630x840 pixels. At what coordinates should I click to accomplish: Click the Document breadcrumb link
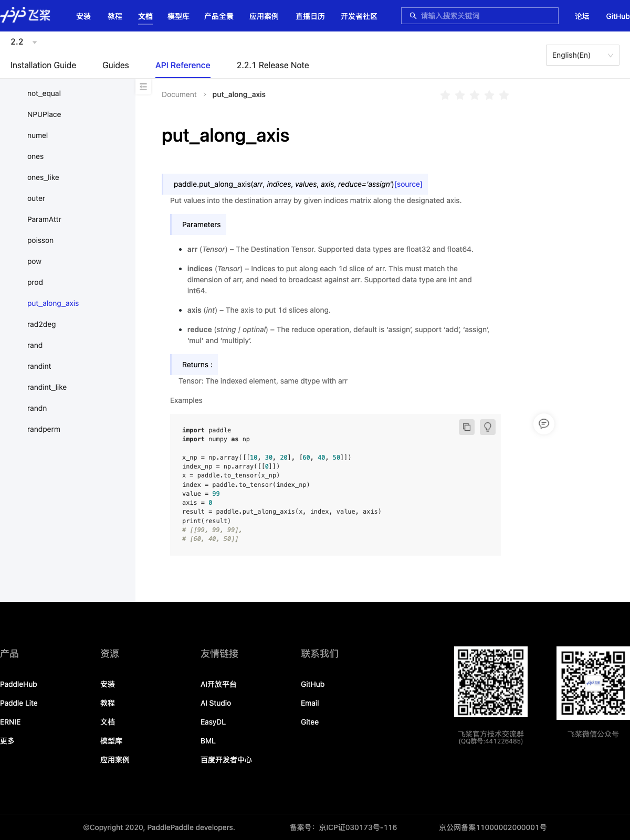tap(179, 94)
